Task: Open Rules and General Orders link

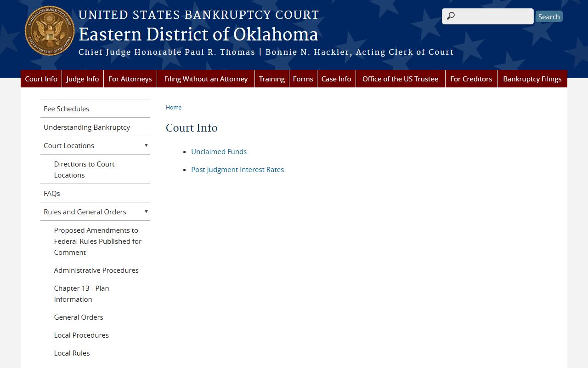Action: point(85,212)
